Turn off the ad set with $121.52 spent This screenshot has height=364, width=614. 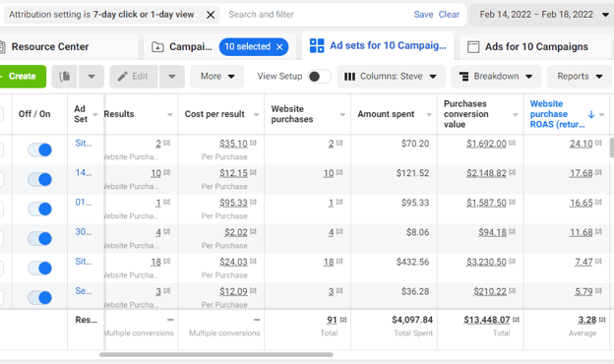[39, 180]
